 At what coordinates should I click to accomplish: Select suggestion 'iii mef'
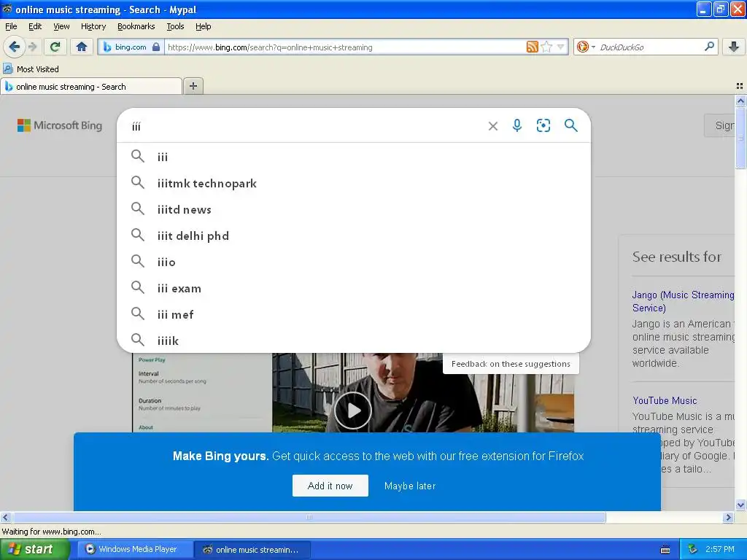[x=354, y=314]
